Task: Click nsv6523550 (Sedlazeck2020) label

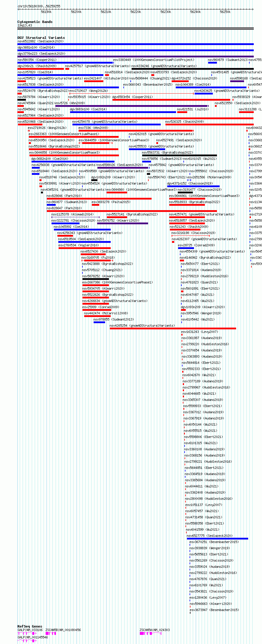Action: click(x=238, y=103)
